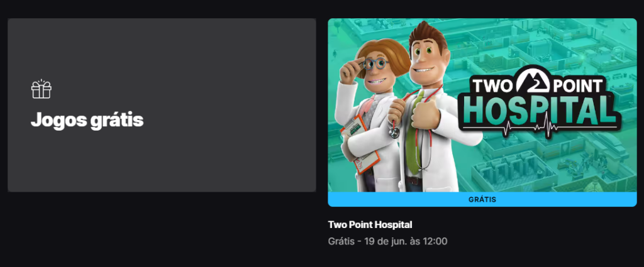The height and width of the screenshot is (267, 644).
Task: Click the male doctor's green tie
Action: 414,131
